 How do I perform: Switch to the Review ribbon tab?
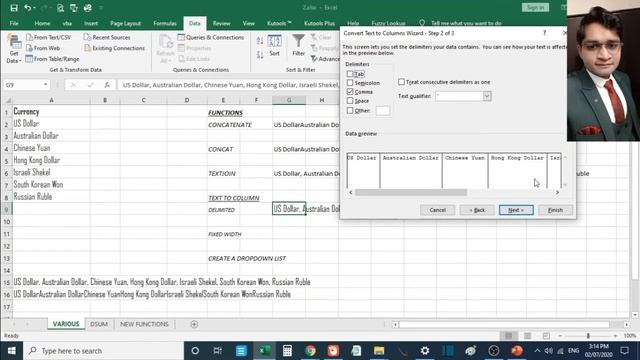point(221,23)
